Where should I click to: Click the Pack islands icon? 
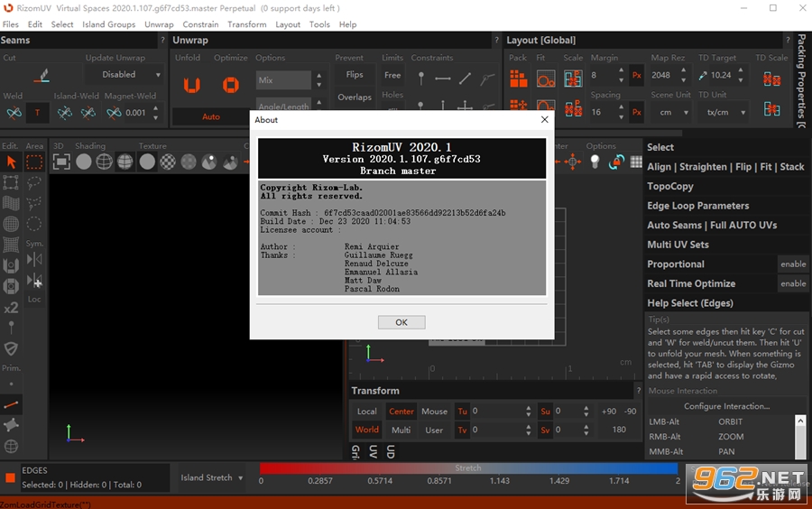pyautogui.click(x=519, y=79)
